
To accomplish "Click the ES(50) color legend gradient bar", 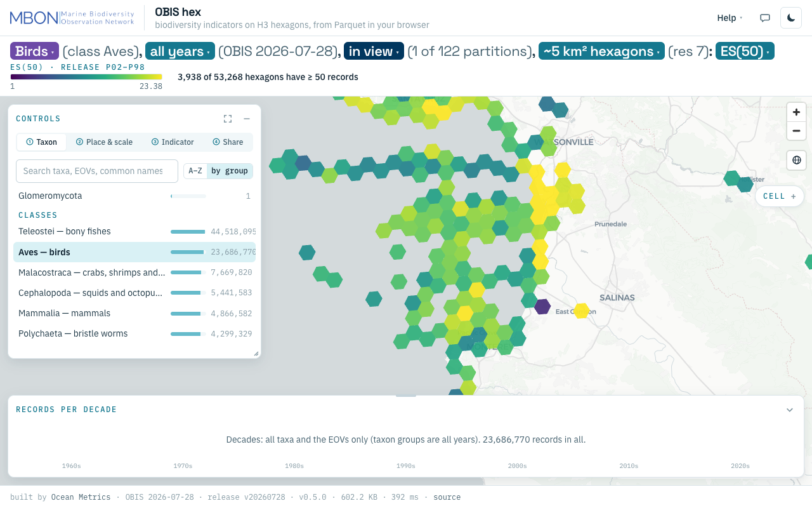I will click(x=86, y=77).
